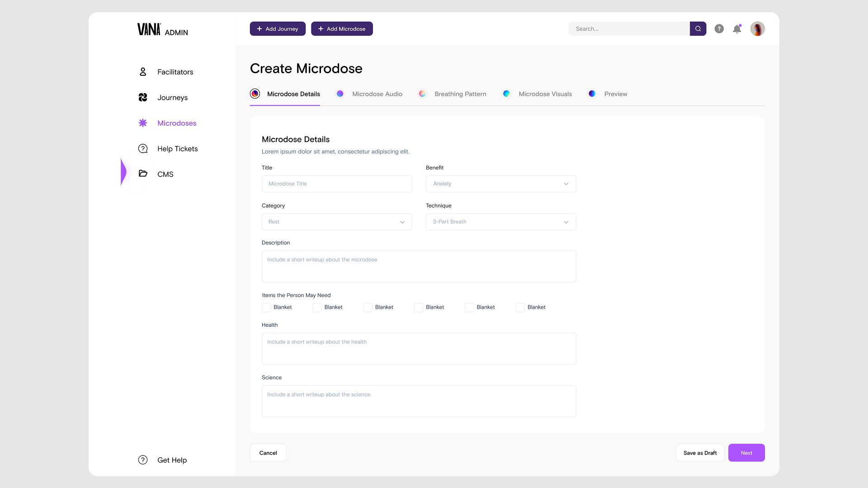Viewport: 868px width, 488px height.
Task: Click the search magnifier button
Action: 698,29
